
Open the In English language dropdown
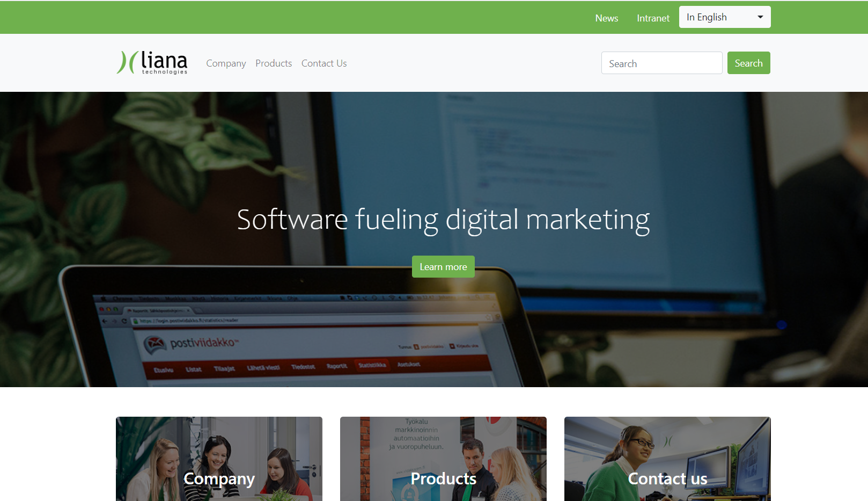pyautogui.click(x=725, y=17)
